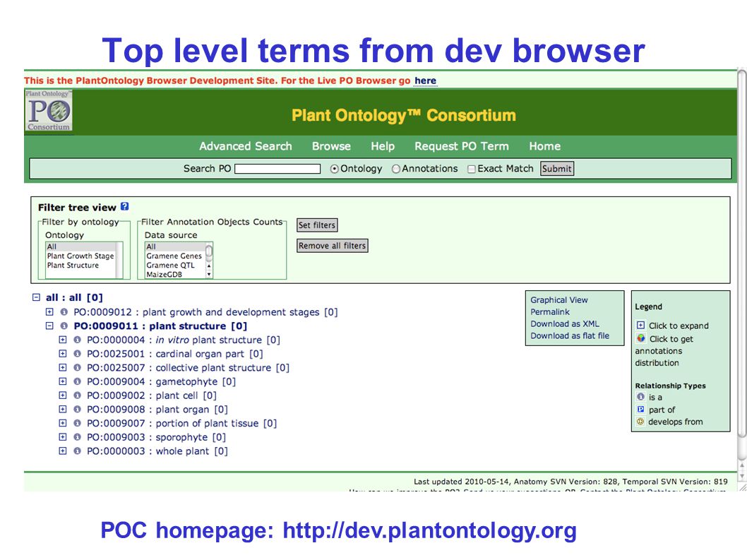Click the Plant Ontology Consortium PO logo
This screenshot has width=747, height=560.
[48, 111]
